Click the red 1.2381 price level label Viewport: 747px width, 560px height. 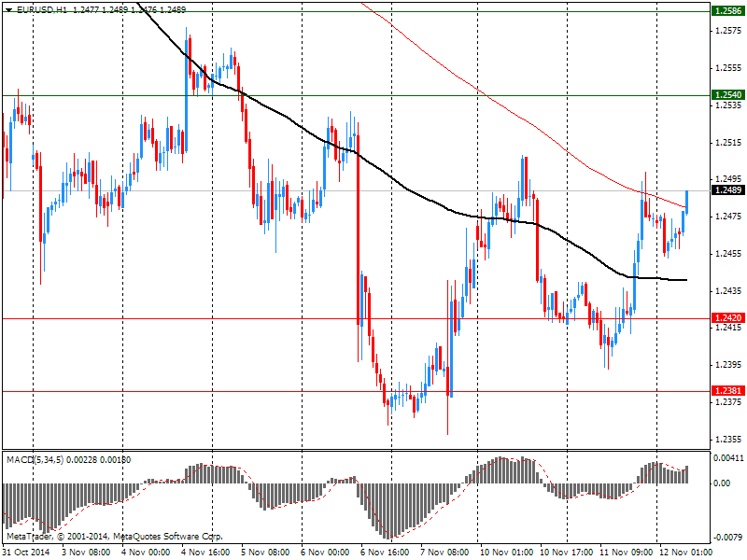[x=727, y=390]
